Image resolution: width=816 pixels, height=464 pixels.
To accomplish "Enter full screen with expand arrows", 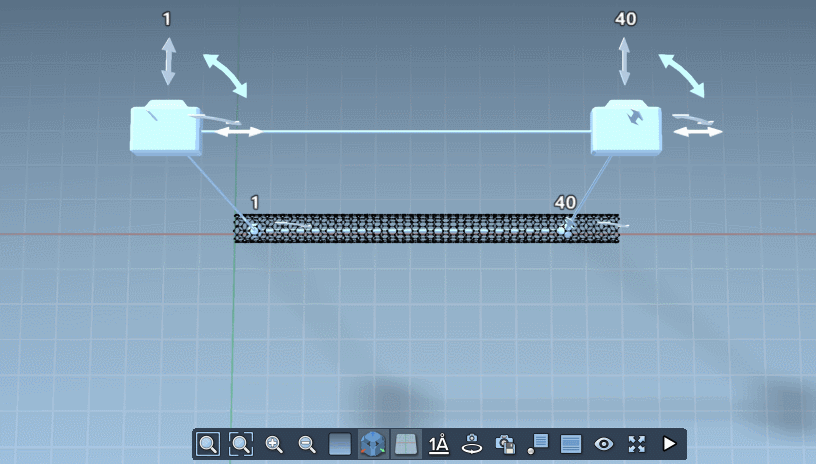I will [x=636, y=444].
